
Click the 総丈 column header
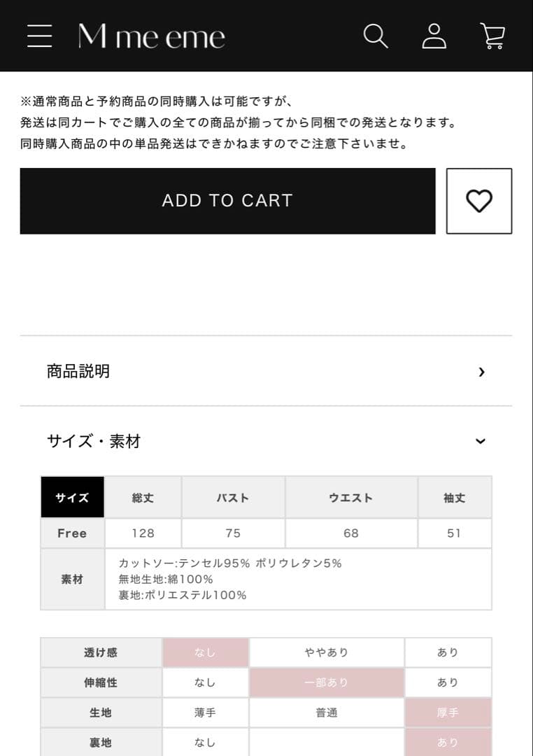(x=143, y=498)
